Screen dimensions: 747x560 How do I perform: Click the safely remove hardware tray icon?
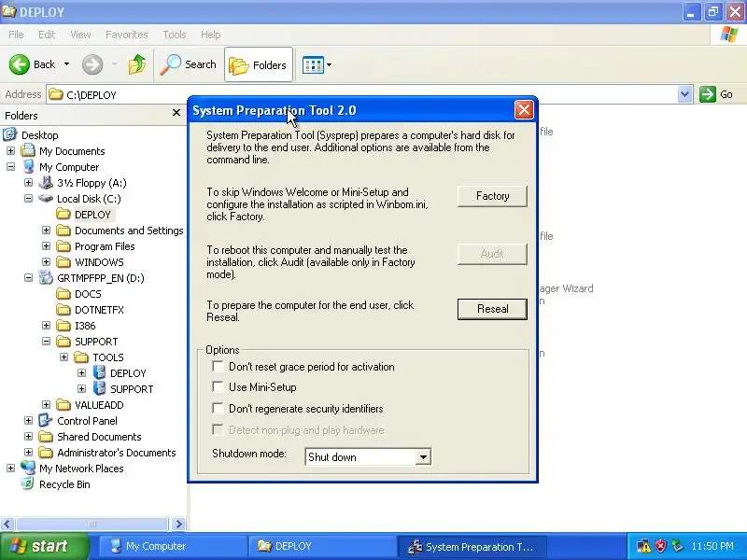677,546
